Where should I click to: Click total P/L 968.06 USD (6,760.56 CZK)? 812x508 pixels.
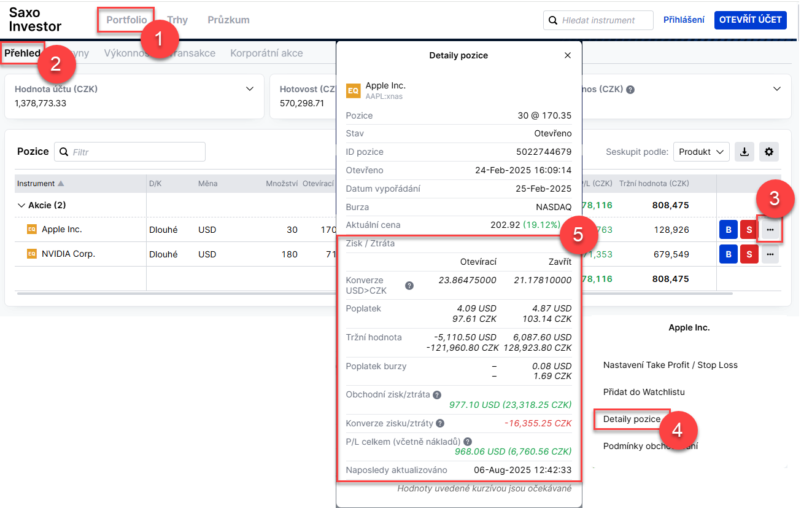click(x=513, y=451)
